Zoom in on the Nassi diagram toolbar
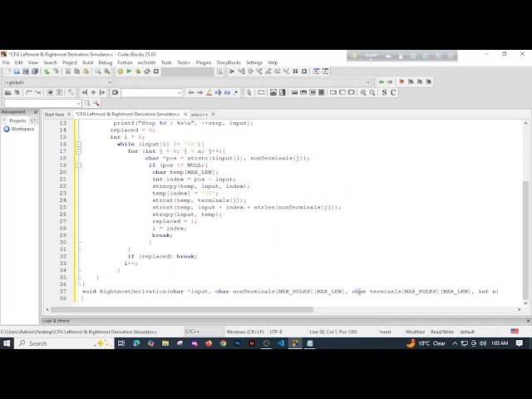Viewport: 532px width, 399px height. tap(363, 92)
